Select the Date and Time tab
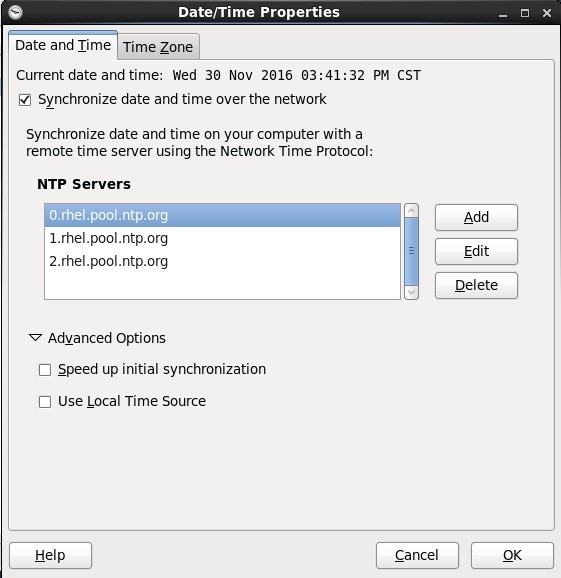The image size is (561, 578). [x=63, y=45]
